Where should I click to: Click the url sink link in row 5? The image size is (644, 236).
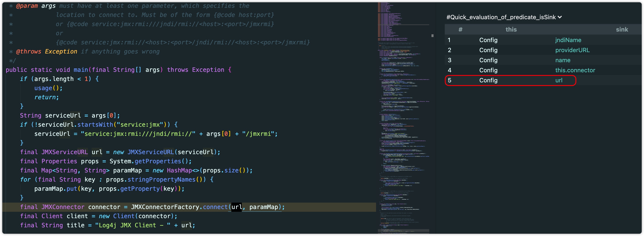click(559, 80)
